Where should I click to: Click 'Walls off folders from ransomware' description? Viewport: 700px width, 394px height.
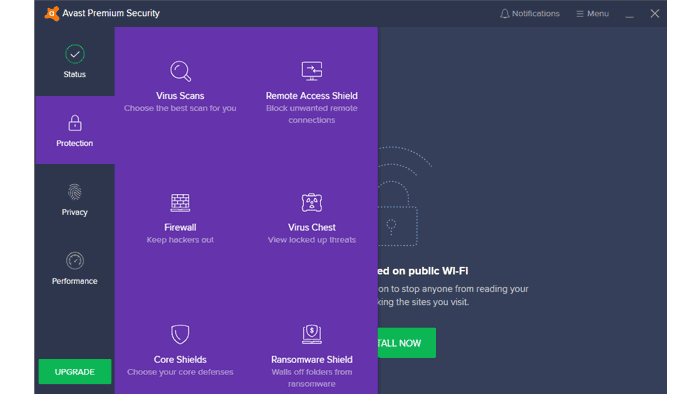tap(312, 378)
